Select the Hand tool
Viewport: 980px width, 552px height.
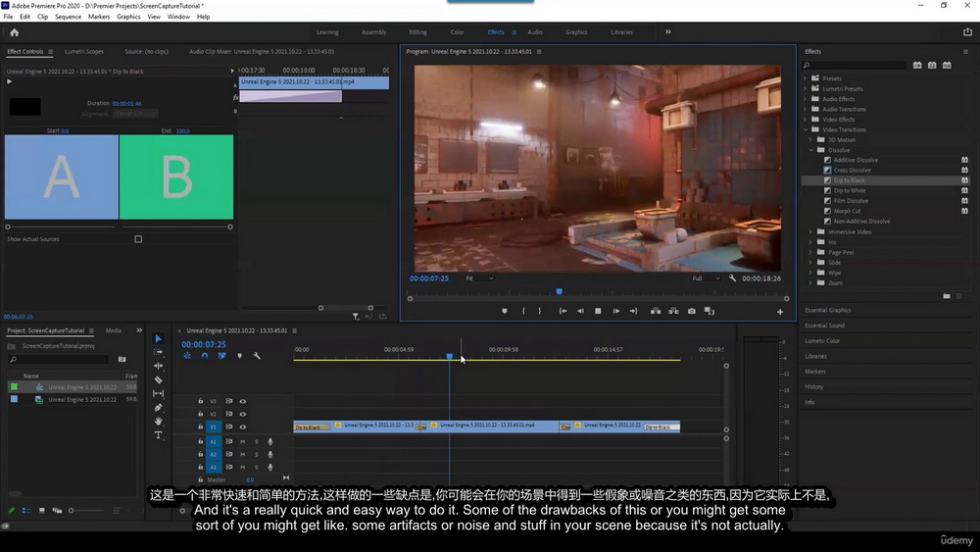(x=158, y=422)
